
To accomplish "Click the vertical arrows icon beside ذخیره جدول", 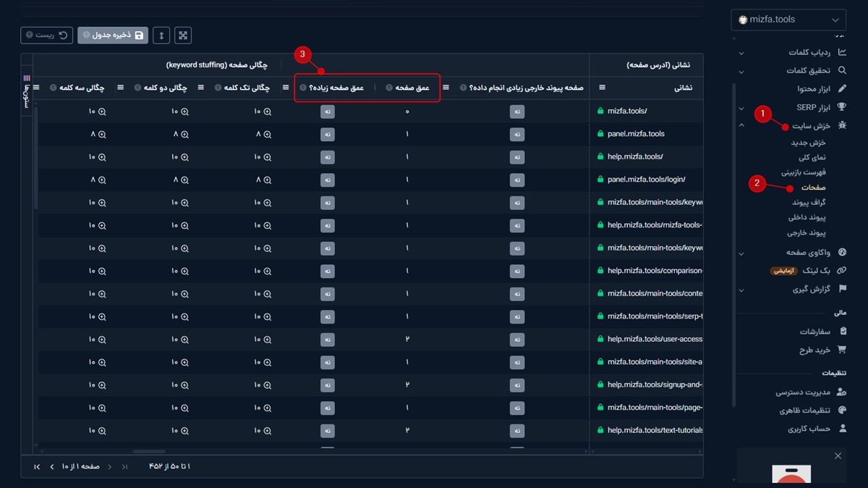I will click(x=161, y=35).
